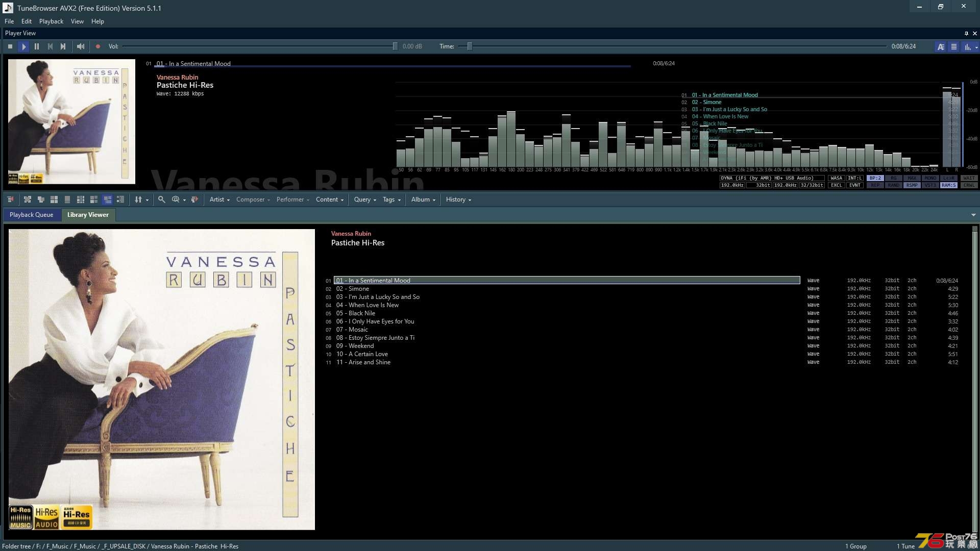
Task: Open the Playback menu
Action: (x=51, y=21)
